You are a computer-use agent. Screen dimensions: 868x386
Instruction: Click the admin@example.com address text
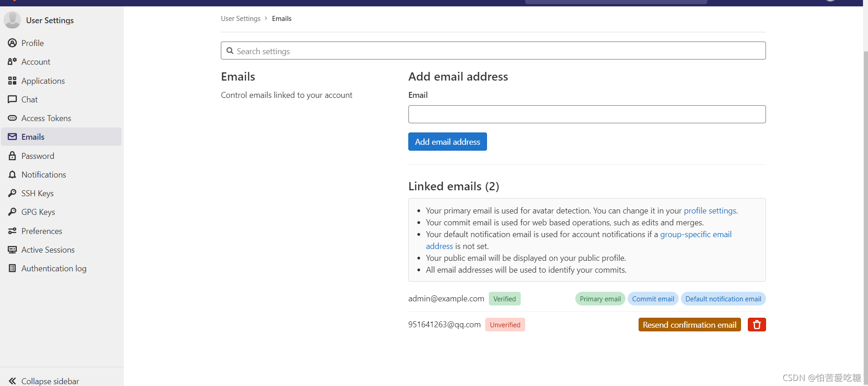click(x=446, y=299)
